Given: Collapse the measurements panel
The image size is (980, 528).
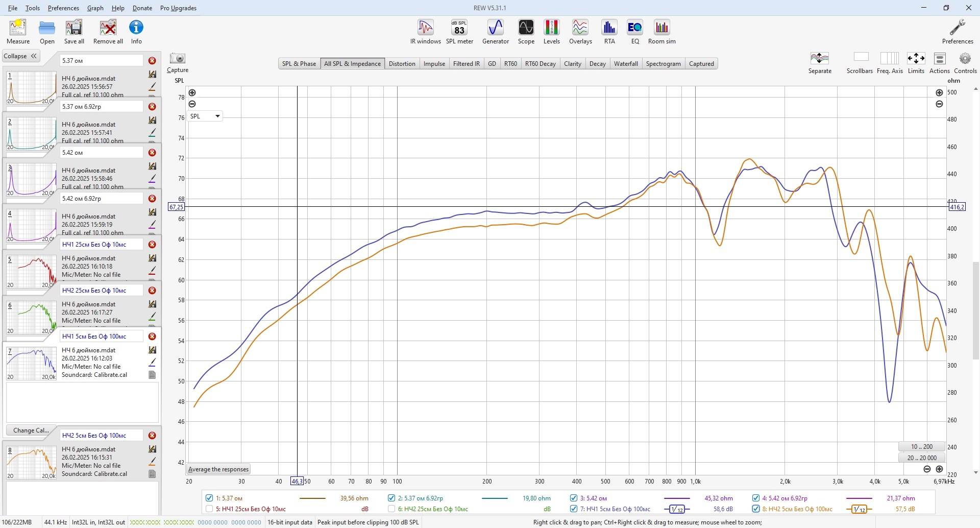Looking at the screenshot, I should [x=20, y=56].
